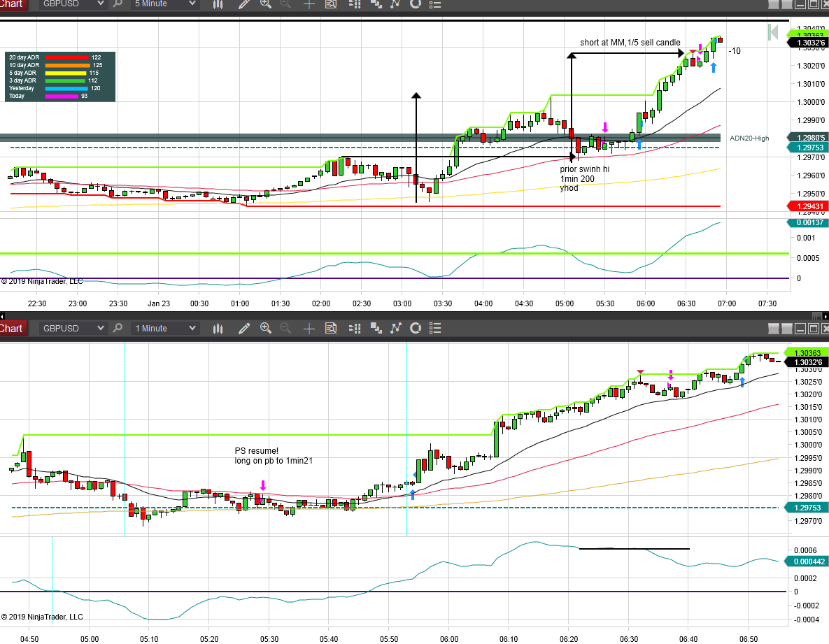The height and width of the screenshot is (644, 829).
Task: Click '5 day ADR' legend row
Action: [x=55, y=73]
